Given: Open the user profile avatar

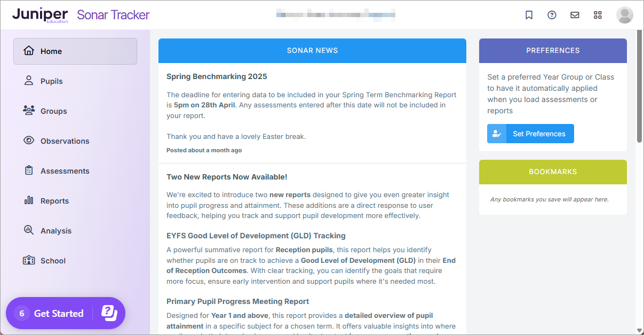Looking at the screenshot, I should click(624, 15).
